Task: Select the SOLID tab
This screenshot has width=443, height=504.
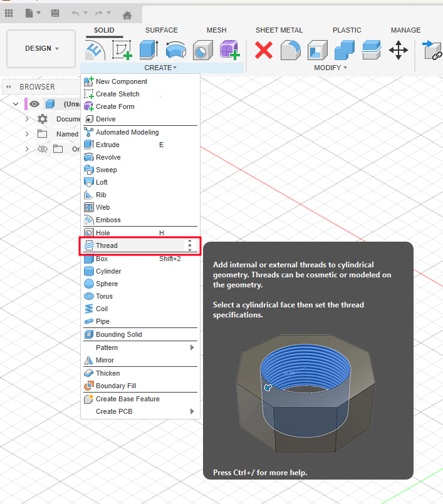Action: (x=104, y=30)
